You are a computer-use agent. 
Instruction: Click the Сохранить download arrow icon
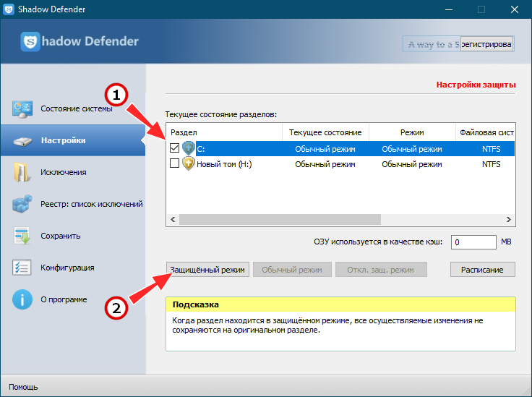tap(22, 236)
